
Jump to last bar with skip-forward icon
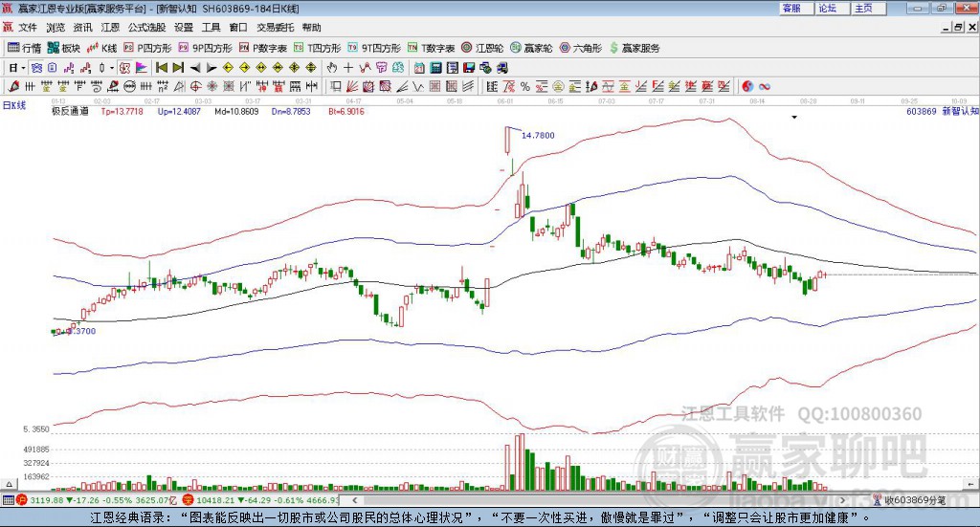coord(178,68)
